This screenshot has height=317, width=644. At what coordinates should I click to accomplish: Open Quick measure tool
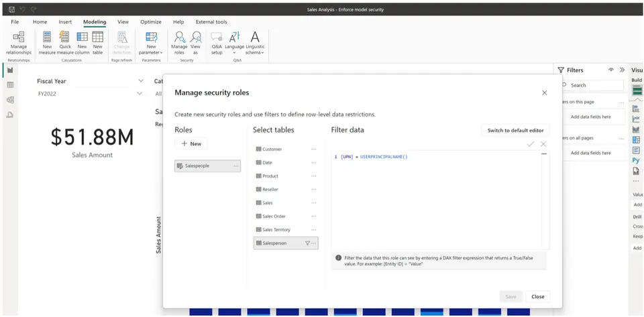(65, 43)
